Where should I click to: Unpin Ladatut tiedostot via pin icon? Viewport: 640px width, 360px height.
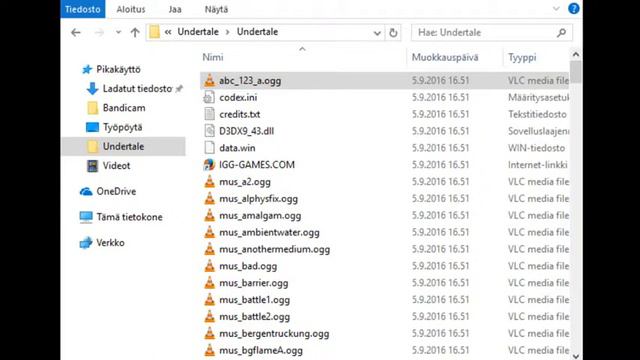[179, 89]
